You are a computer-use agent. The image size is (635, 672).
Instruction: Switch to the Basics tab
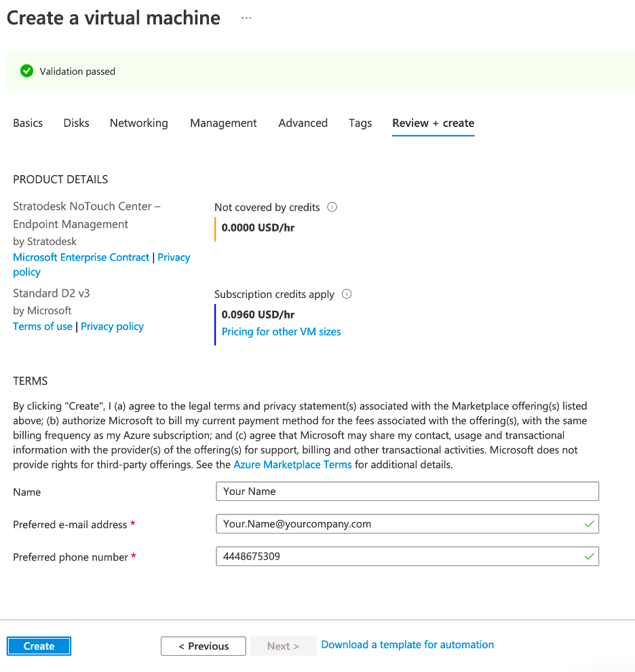click(x=28, y=123)
